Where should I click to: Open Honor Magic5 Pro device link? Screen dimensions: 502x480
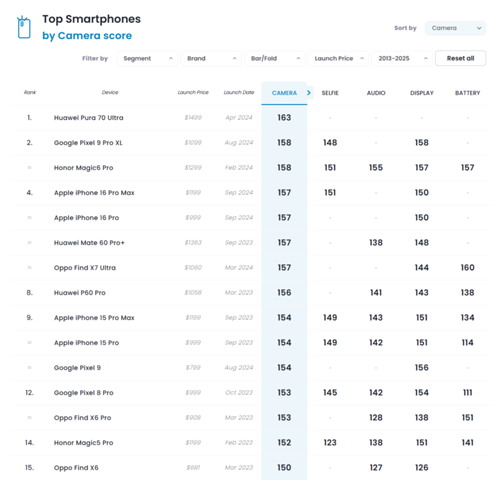pyautogui.click(x=84, y=443)
